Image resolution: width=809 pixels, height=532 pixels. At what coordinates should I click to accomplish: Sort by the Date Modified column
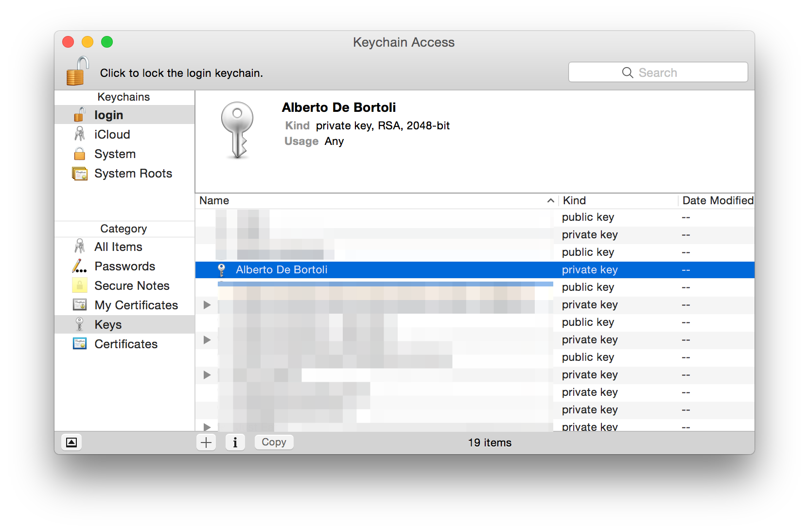coord(717,200)
